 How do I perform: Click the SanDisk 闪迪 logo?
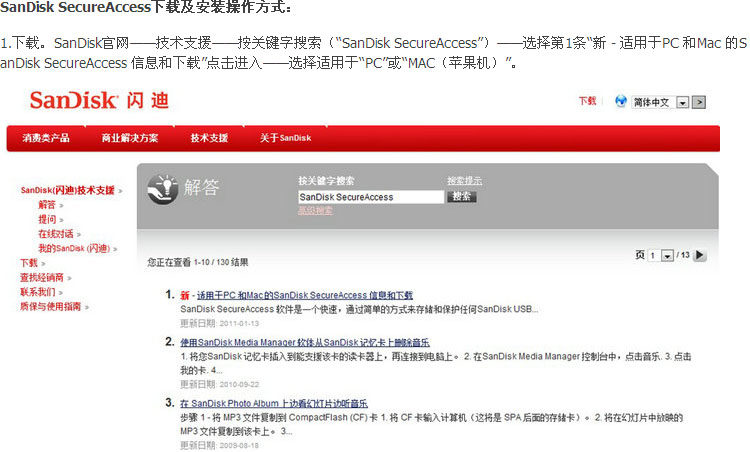[99, 100]
